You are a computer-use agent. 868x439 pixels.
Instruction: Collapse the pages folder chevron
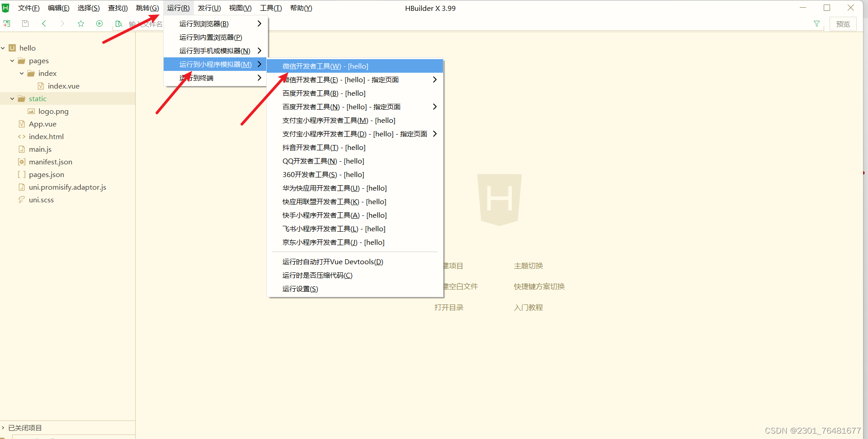tap(12, 61)
